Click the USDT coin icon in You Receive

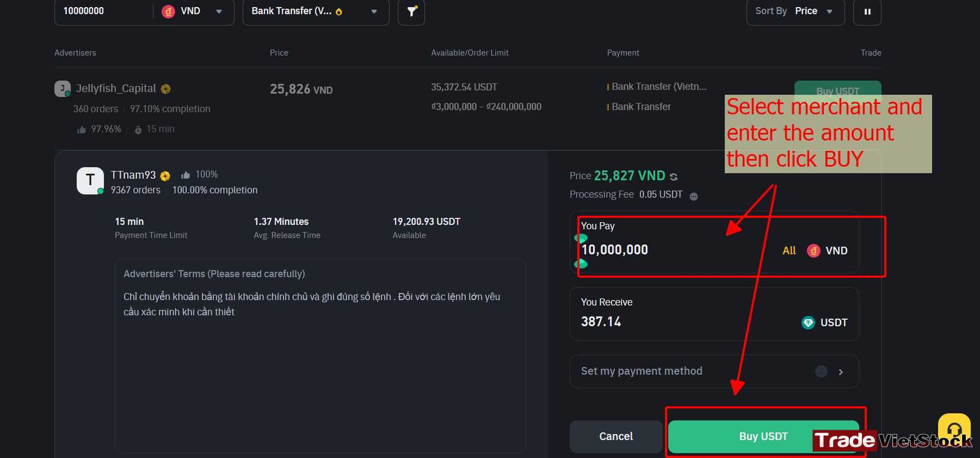coord(808,323)
